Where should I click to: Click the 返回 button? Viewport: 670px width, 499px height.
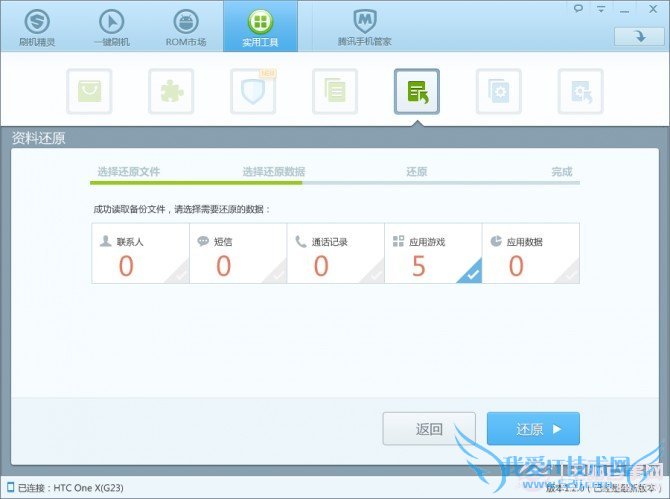(429, 429)
